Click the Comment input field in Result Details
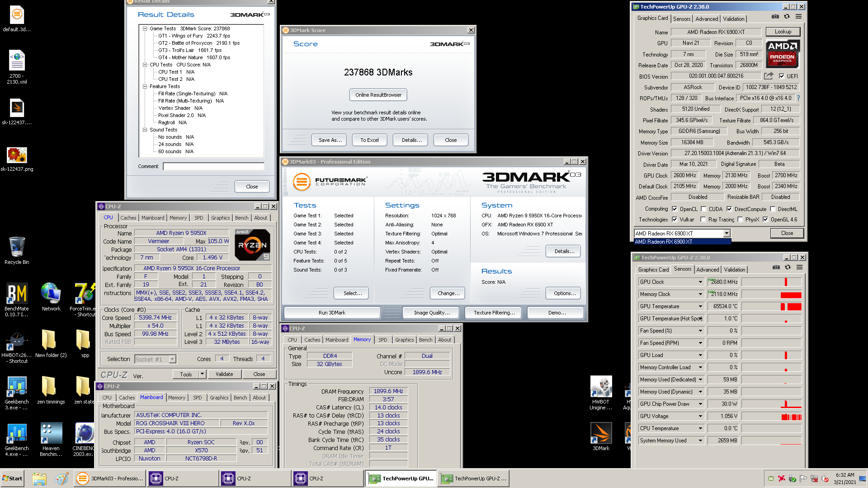Viewport: 868px width, 488px height. (x=213, y=166)
